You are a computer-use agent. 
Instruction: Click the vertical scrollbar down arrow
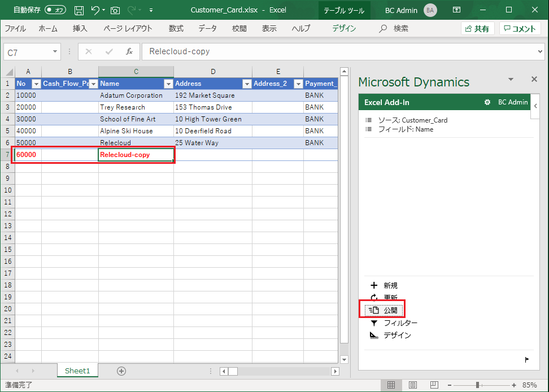[x=344, y=359]
